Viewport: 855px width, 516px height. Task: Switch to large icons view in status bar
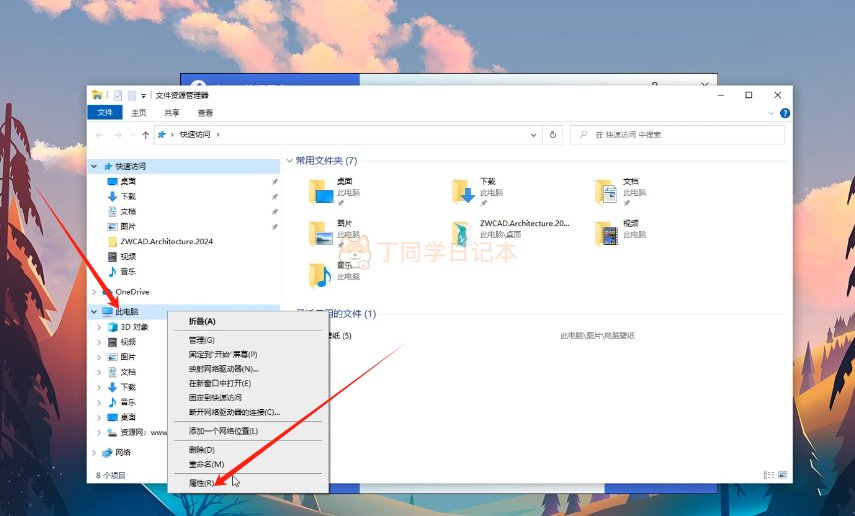pos(782,475)
